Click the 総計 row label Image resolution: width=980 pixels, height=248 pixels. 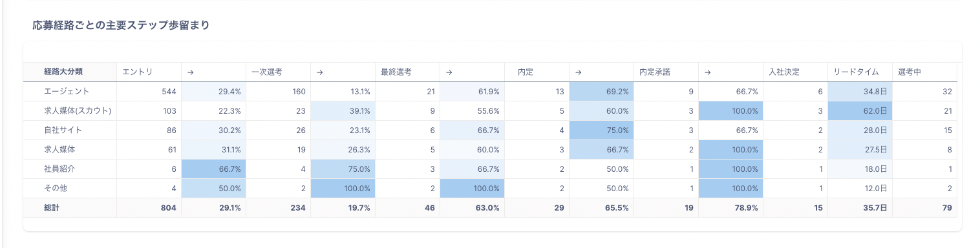52,208
